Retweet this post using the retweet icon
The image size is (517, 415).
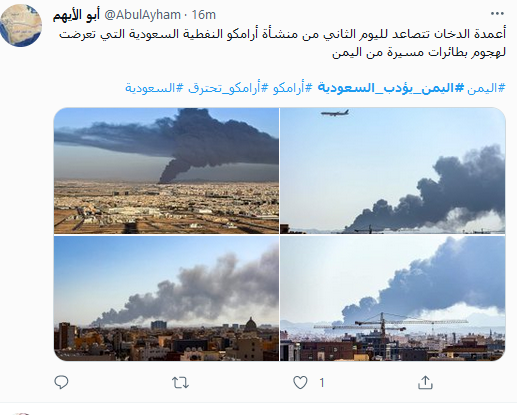(x=180, y=382)
